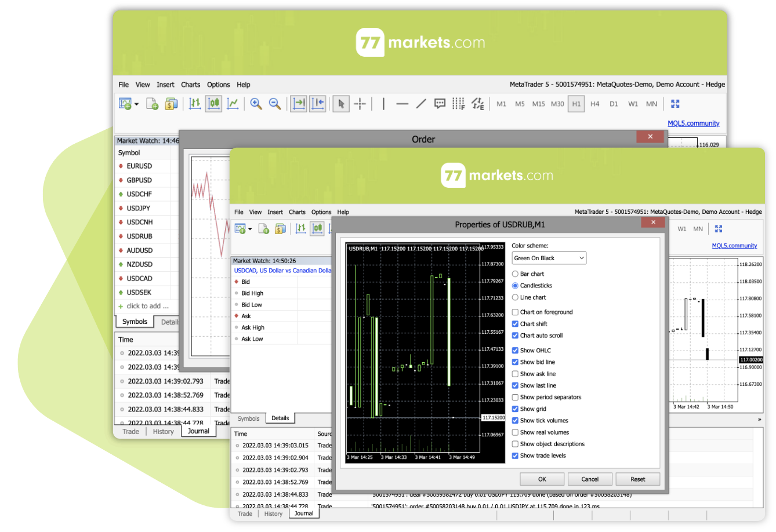Select the Trendline drawing tool
The height and width of the screenshot is (532, 776).
tap(421, 104)
